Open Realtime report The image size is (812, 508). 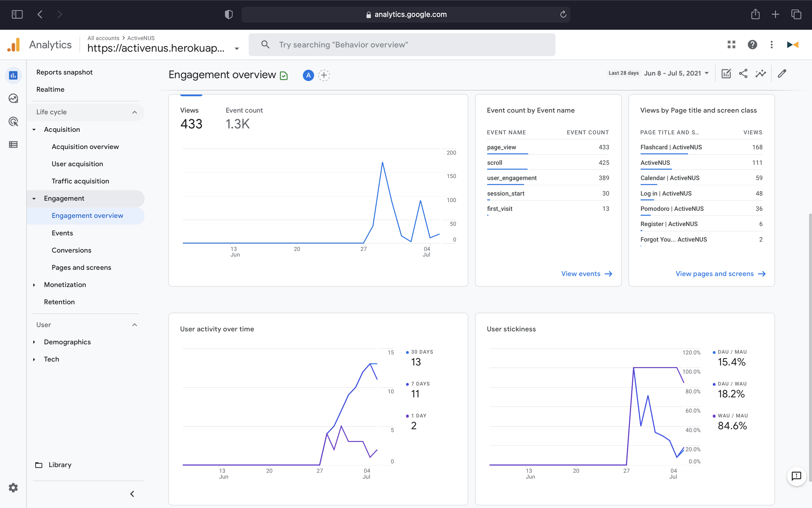click(x=50, y=89)
